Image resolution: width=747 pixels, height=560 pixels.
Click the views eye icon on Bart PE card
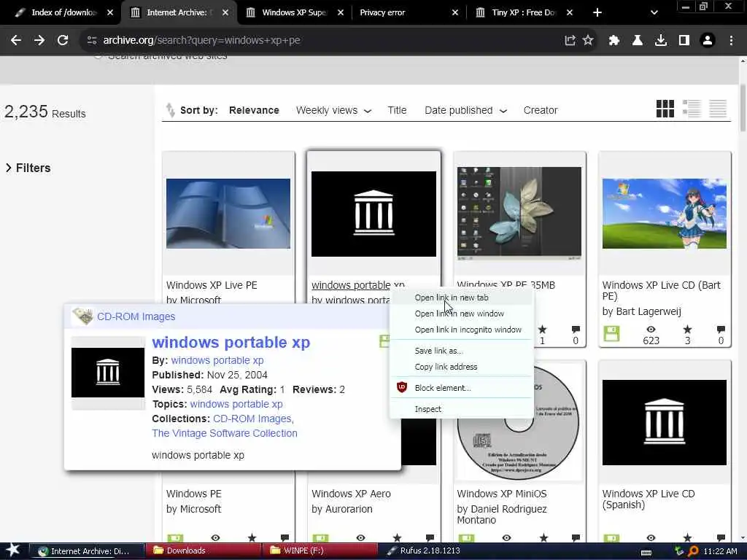(x=651, y=329)
